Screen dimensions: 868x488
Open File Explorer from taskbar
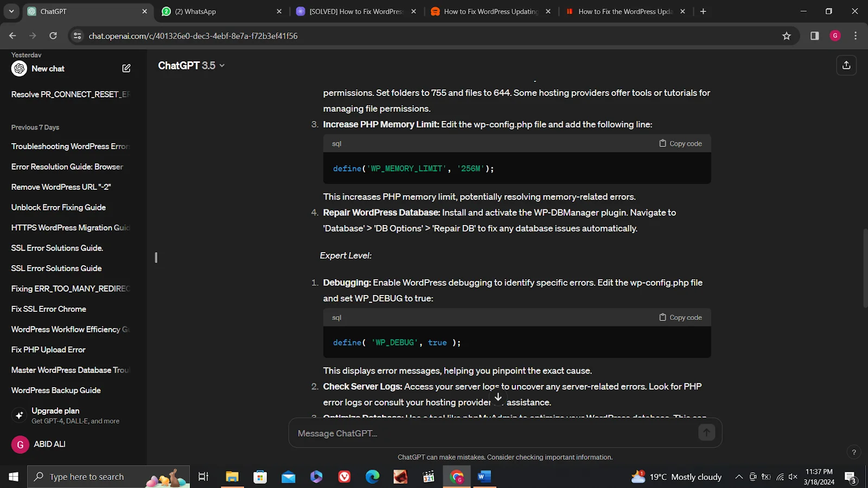pyautogui.click(x=232, y=477)
